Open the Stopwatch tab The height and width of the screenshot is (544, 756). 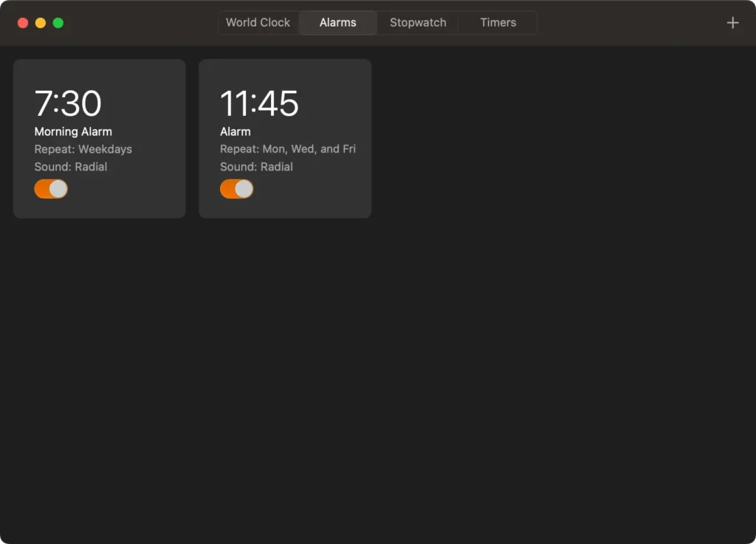[x=418, y=23]
